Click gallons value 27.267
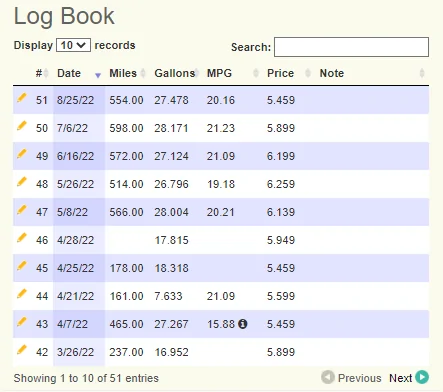Image resolution: width=443 pixels, height=392 pixels. click(x=171, y=324)
